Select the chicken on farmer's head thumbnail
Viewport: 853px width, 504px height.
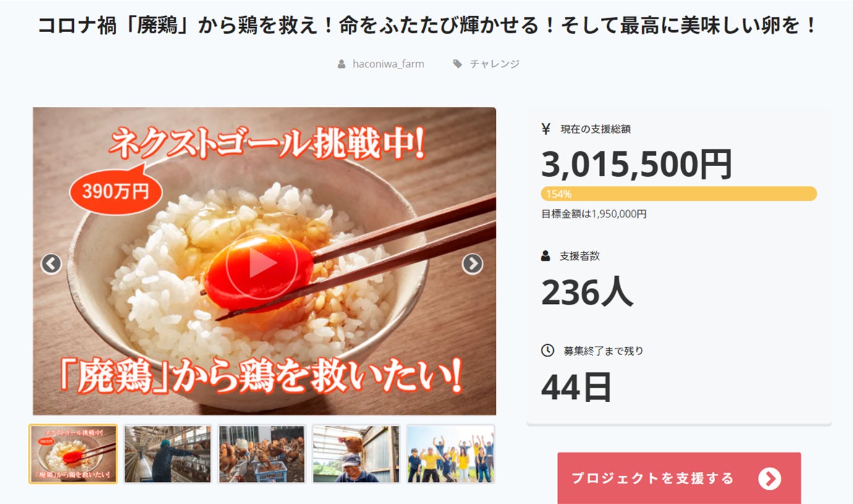pos(356,454)
